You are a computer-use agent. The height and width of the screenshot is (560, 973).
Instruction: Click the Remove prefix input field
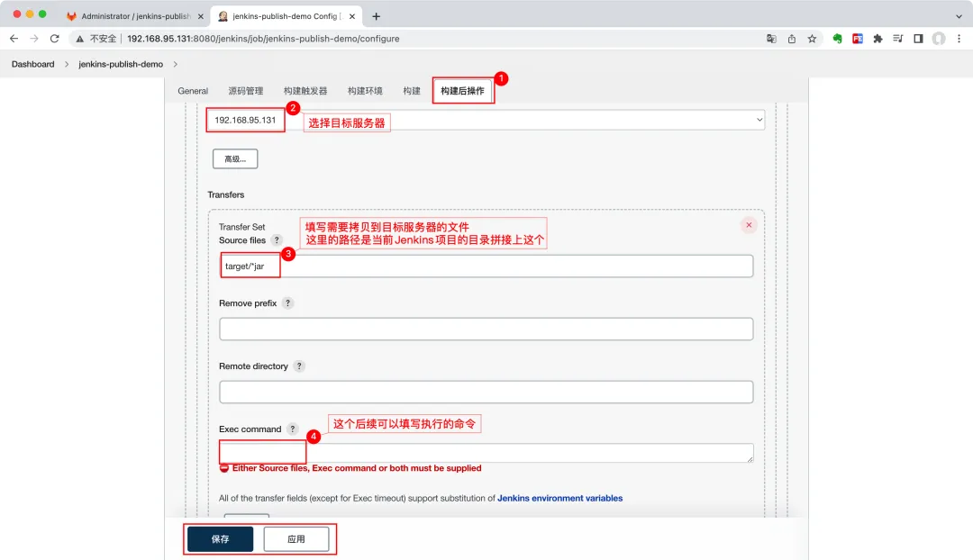486,329
